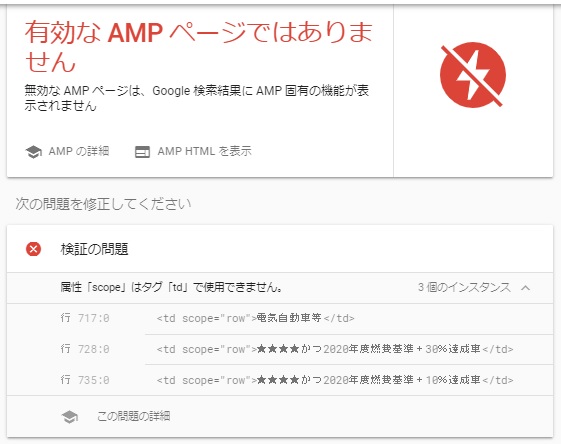Viewport: 561px width, 444px height.
Task: Click the 電気自動車等 td code snippet
Action: pos(255,318)
